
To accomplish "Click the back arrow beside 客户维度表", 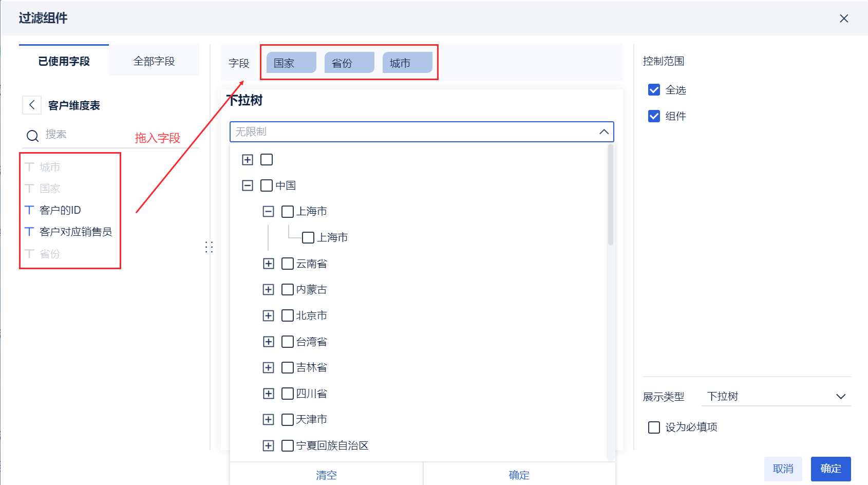I will tap(32, 105).
